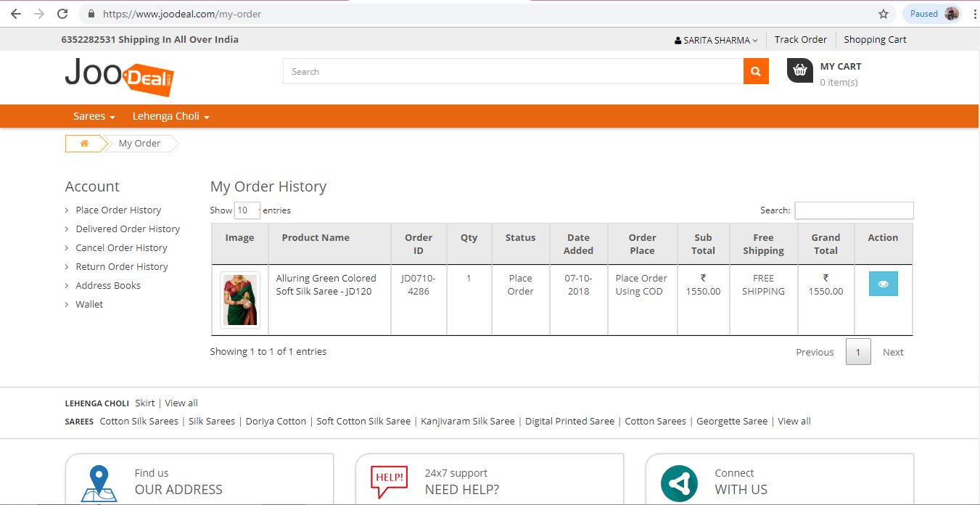Bookmark this page with star icon
The image size is (980, 505).
tap(884, 14)
